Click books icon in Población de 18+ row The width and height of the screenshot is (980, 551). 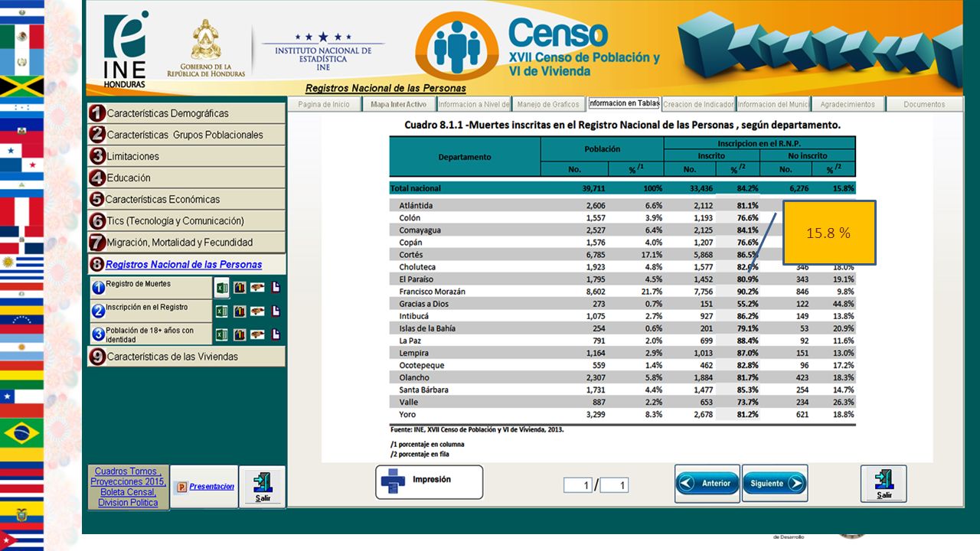point(240,334)
